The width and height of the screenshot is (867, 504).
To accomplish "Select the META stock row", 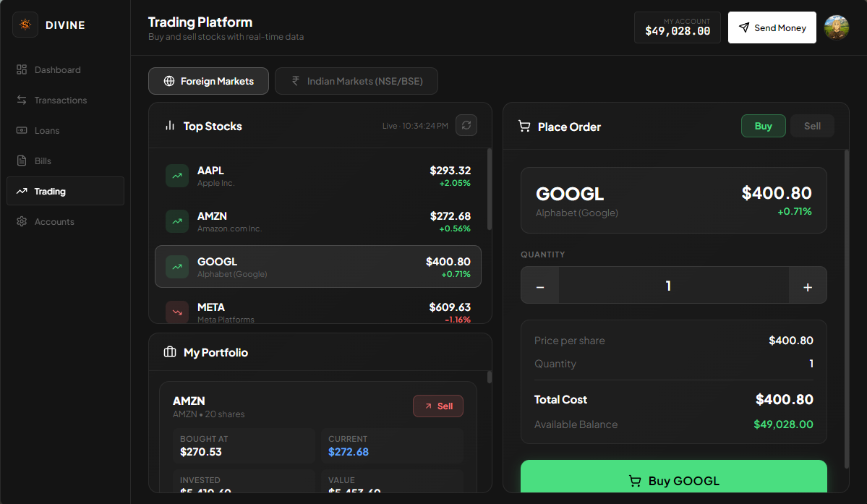I will pyautogui.click(x=318, y=312).
